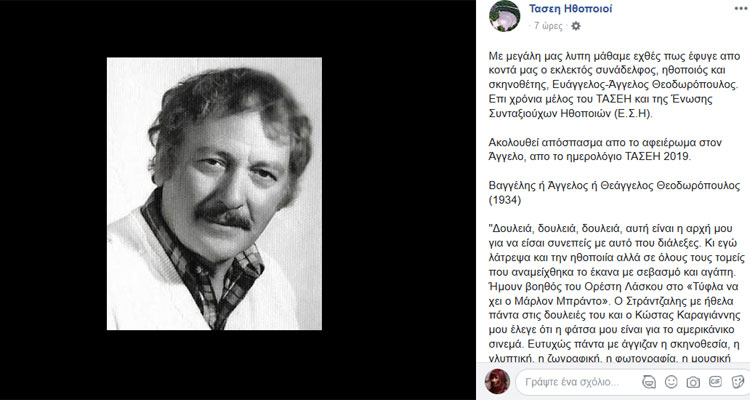Open the emoji picker in comment box
Viewport: 750px width, 400px height.
[x=671, y=382]
